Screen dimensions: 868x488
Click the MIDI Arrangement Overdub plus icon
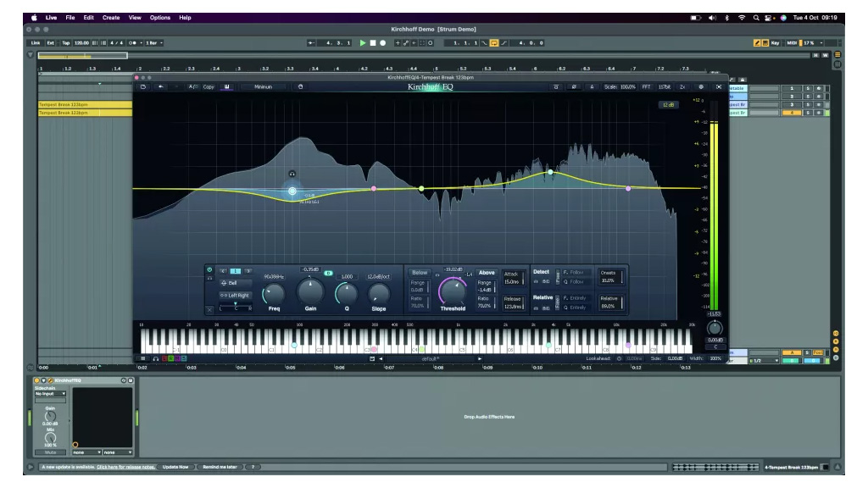(x=398, y=42)
